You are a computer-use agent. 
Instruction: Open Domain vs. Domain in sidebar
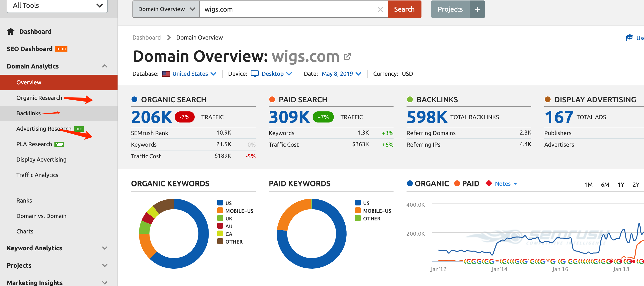click(x=41, y=216)
